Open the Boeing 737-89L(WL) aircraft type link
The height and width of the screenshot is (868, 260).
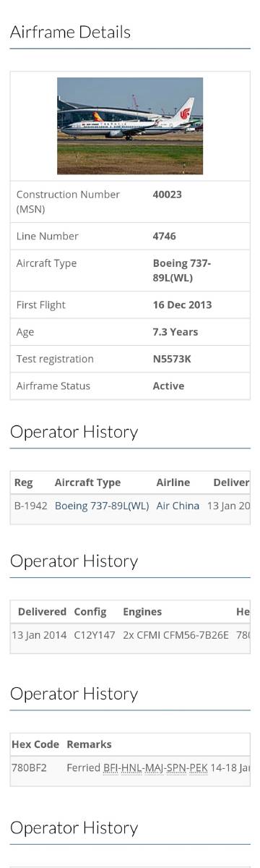coord(102,506)
